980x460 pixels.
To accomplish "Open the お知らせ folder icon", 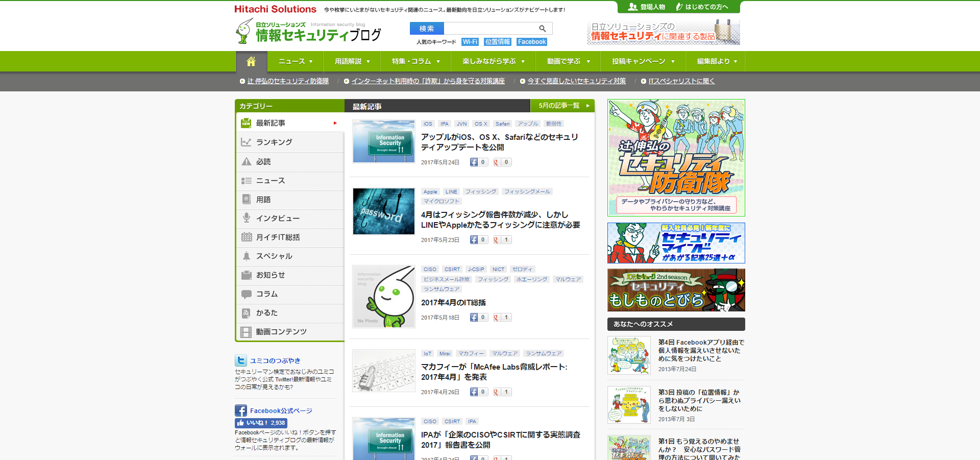I will [246, 275].
